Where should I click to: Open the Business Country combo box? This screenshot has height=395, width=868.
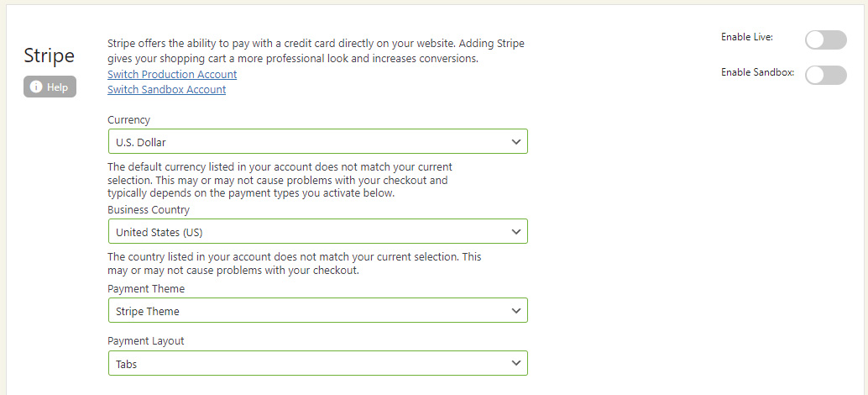point(317,231)
